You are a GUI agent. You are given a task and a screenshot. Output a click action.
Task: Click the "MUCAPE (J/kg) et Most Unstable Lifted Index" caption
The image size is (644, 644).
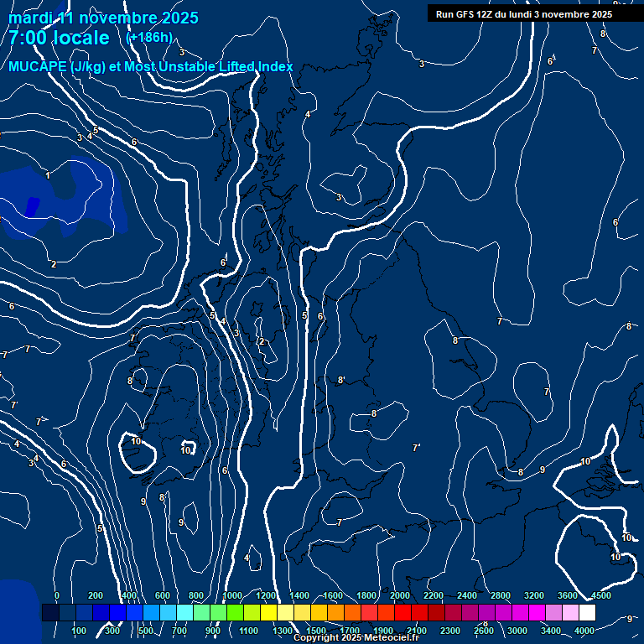151,66
